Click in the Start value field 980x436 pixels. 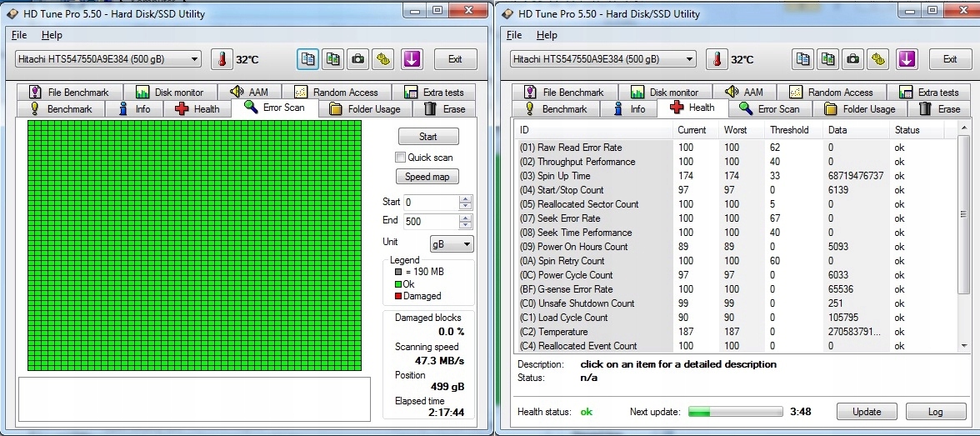(x=432, y=203)
